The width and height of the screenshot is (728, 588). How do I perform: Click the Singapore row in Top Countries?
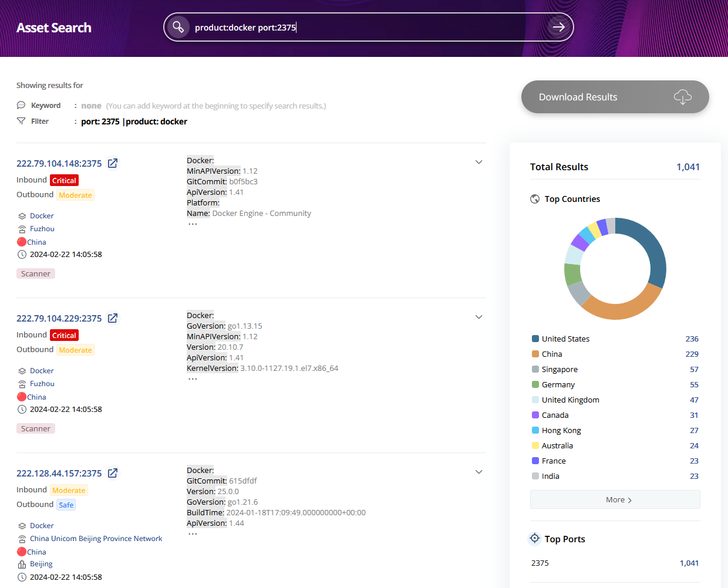615,369
